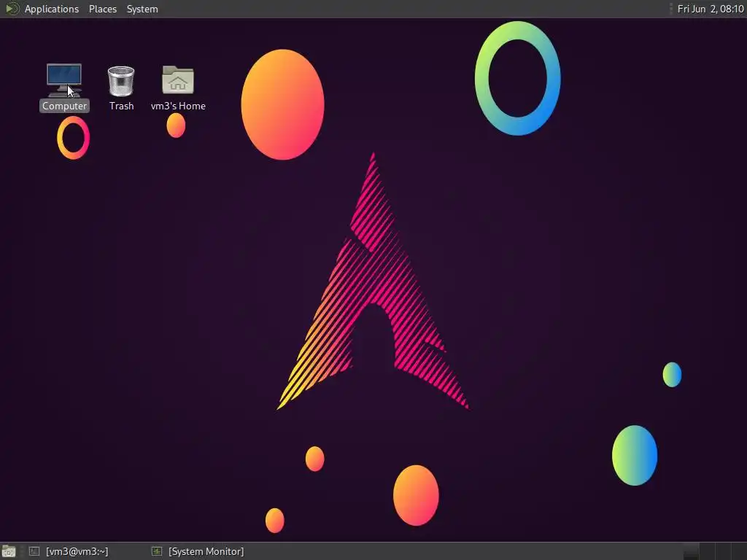Restore the System Monitor window from the taskbar
The height and width of the screenshot is (560, 747).
coord(198,551)
